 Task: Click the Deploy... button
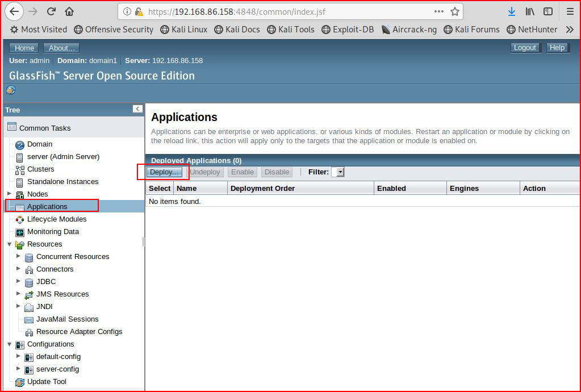(165, 172)
